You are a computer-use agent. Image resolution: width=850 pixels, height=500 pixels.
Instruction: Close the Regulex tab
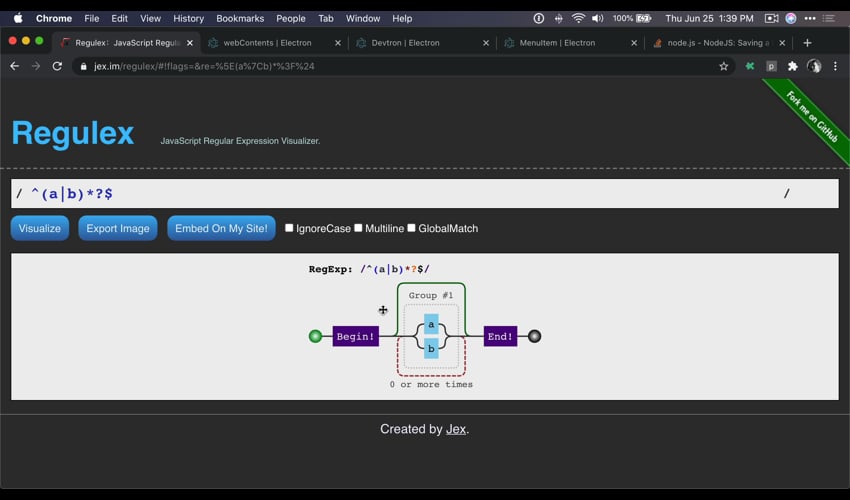190,43
